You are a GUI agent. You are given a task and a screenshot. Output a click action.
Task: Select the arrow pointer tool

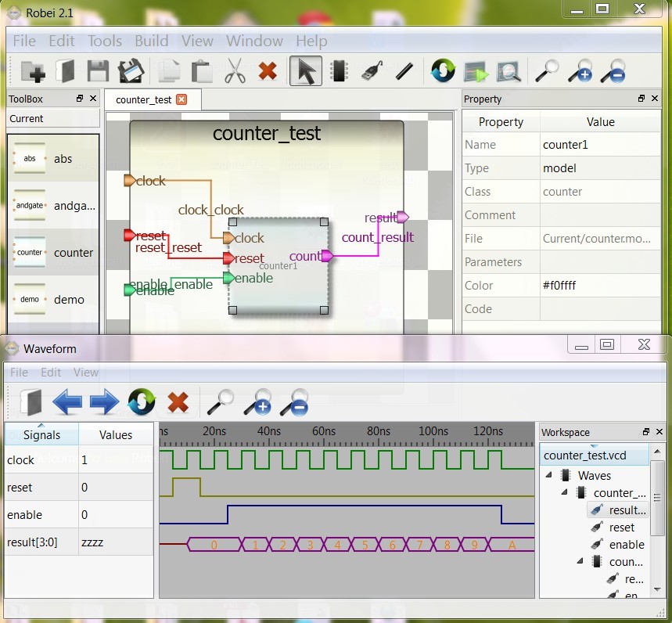305,72
